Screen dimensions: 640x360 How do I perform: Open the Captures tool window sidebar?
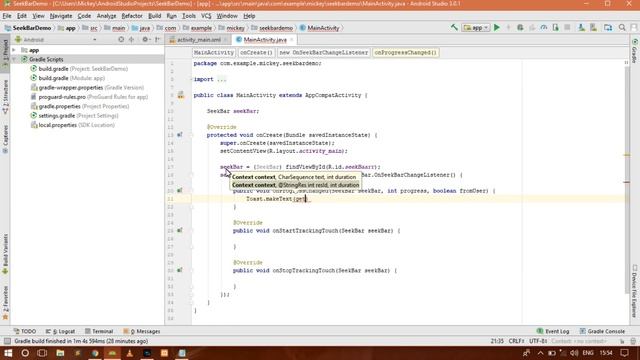point(5,139)
